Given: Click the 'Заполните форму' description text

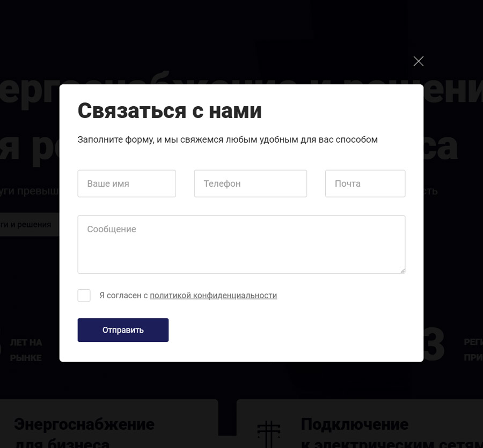Looking at the screenshot, I should tap(228, 139).
